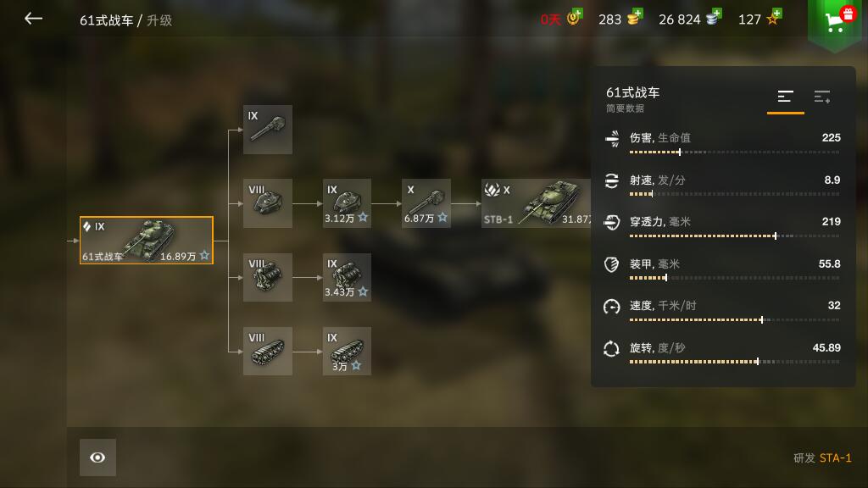The image size is (868, 488).
Task: Select the tier IX engine costing 3.43万
Action: coord(347,277)
